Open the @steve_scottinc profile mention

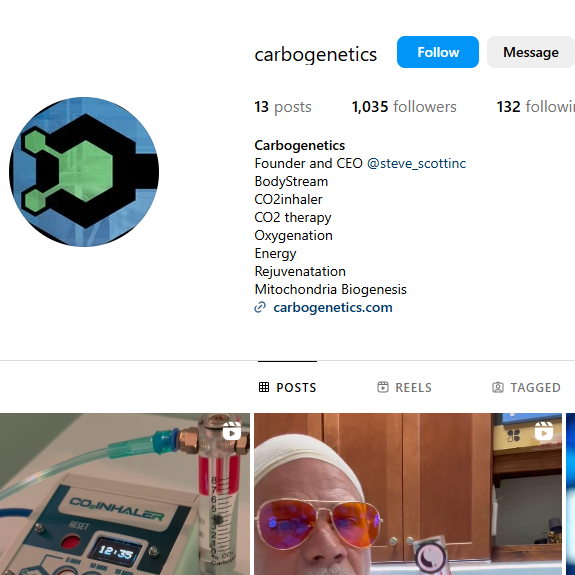coord(416,163)
